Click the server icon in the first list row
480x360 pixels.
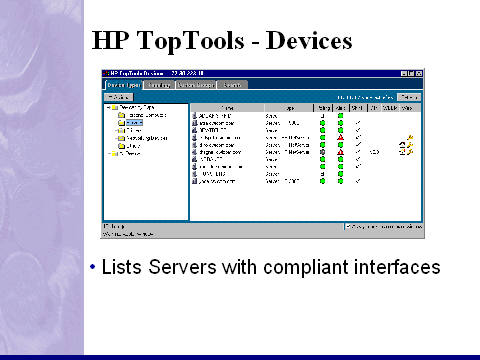(195, 116)
